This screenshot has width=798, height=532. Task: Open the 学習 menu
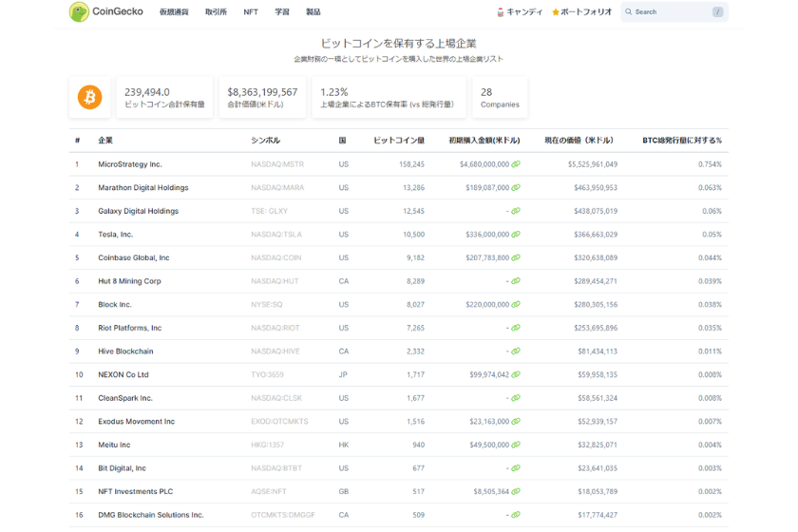(x=282, y=12)
